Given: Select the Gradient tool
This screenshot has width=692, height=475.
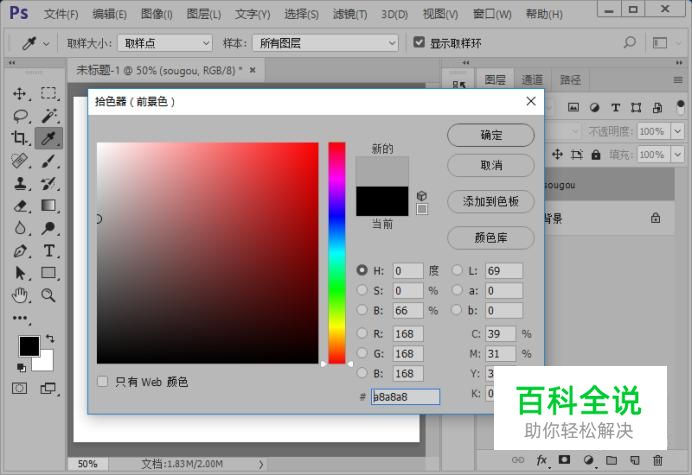Looking at the screenshot, I should point(49,206).
